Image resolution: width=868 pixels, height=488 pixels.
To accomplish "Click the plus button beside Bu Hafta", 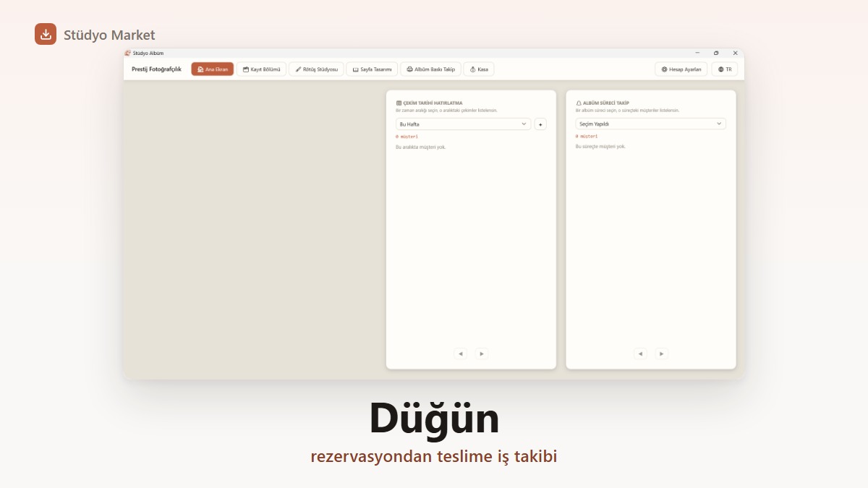I will 540,124.
